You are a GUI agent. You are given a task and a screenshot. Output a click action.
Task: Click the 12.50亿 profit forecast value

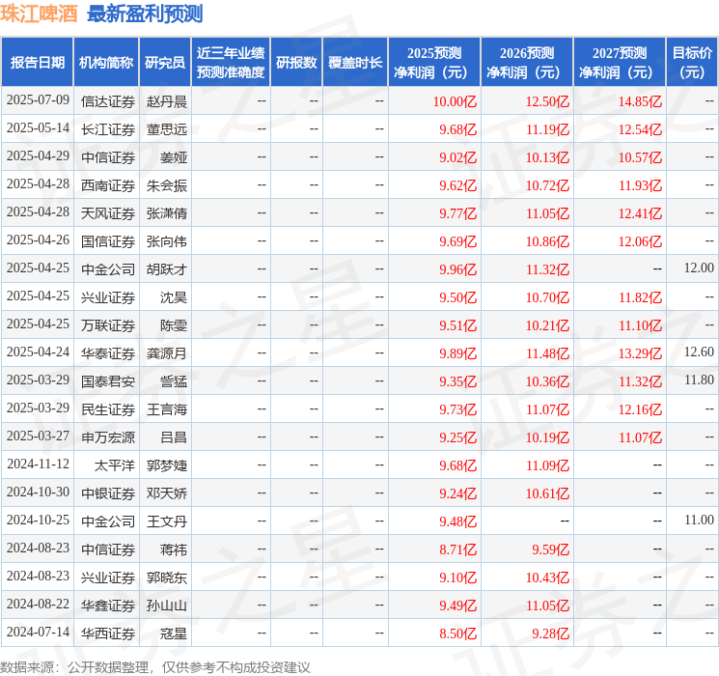(x=548, y=101)
